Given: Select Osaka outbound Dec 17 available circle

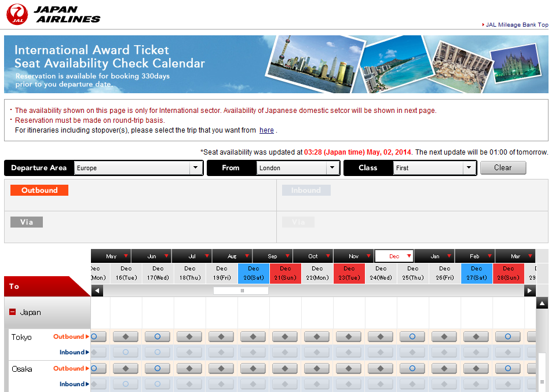Looking at the screenshot, I should tap(158, 368).
